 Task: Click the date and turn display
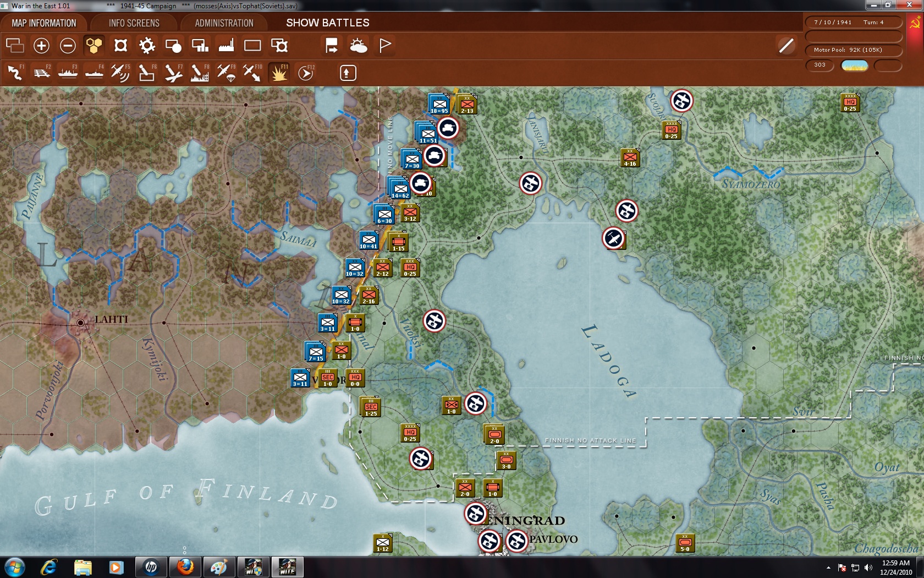853,23
